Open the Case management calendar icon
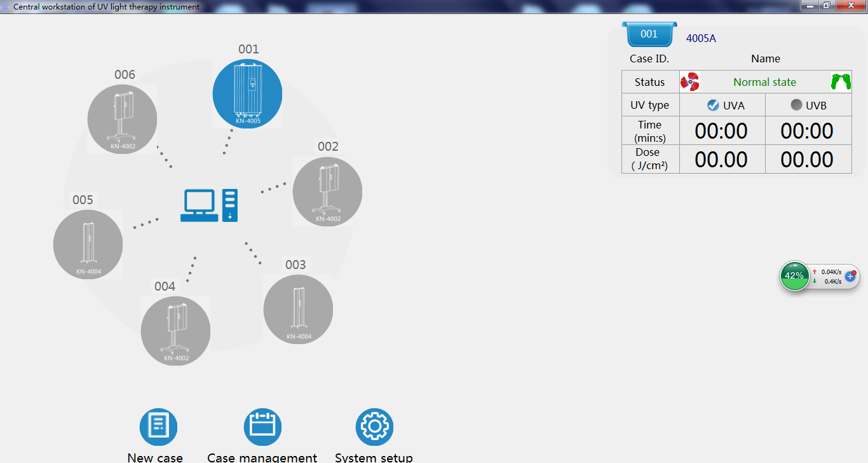The image size is (868, 463). point(262,427)
